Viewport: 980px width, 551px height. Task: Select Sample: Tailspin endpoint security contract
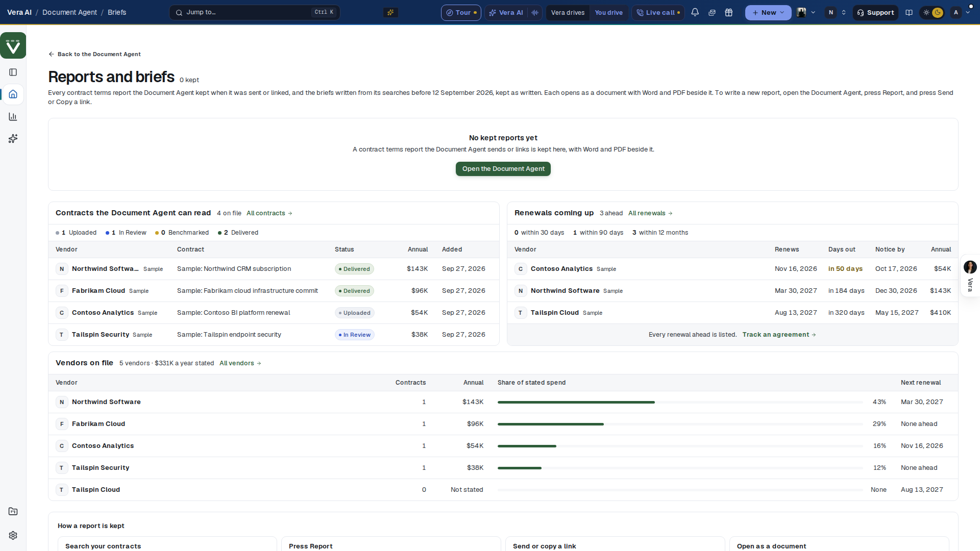(229, 335)
